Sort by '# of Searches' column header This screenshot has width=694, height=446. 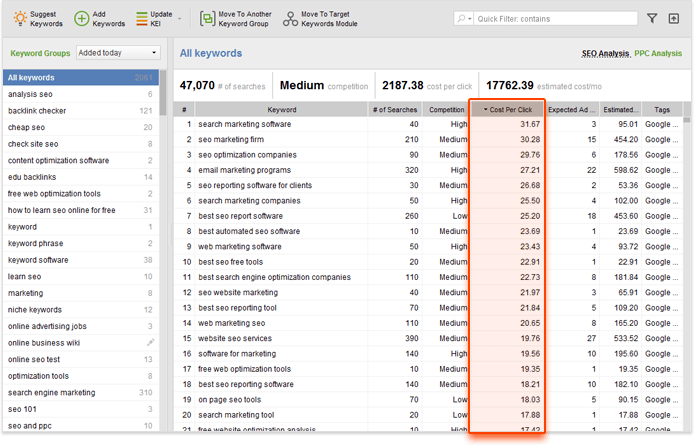tap(395, 110)
